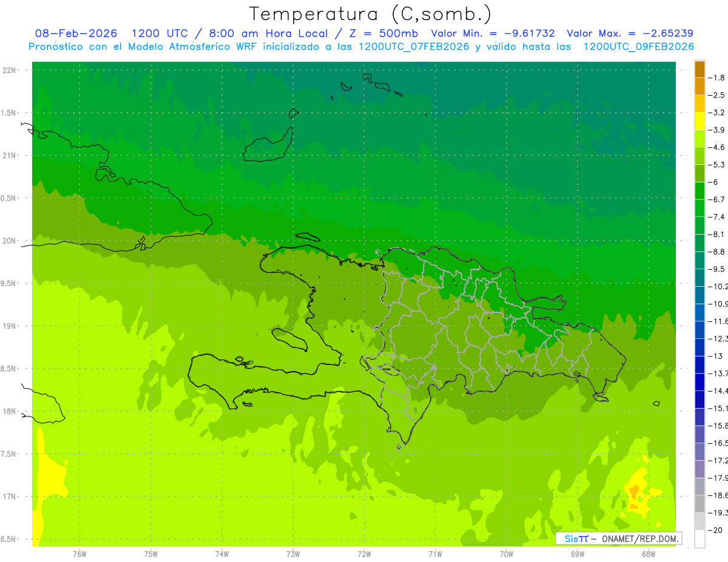Click the 19N latitude axis label
Viewport: 728px width, 562px height.
[9, 326]
